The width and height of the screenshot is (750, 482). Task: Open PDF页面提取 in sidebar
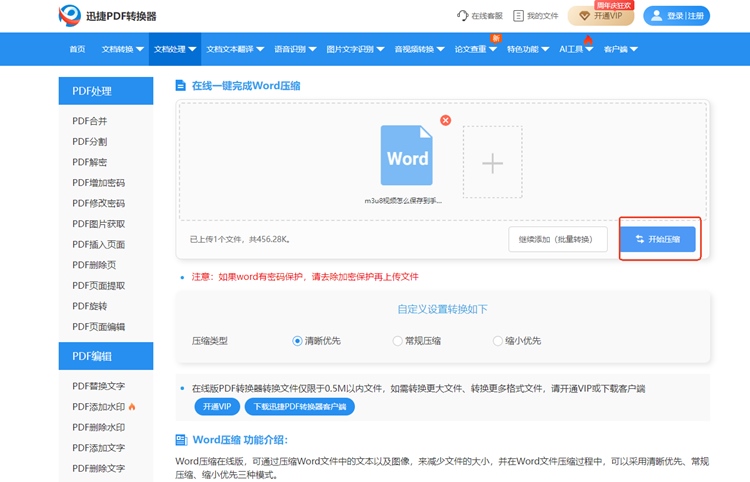point(99,285)
